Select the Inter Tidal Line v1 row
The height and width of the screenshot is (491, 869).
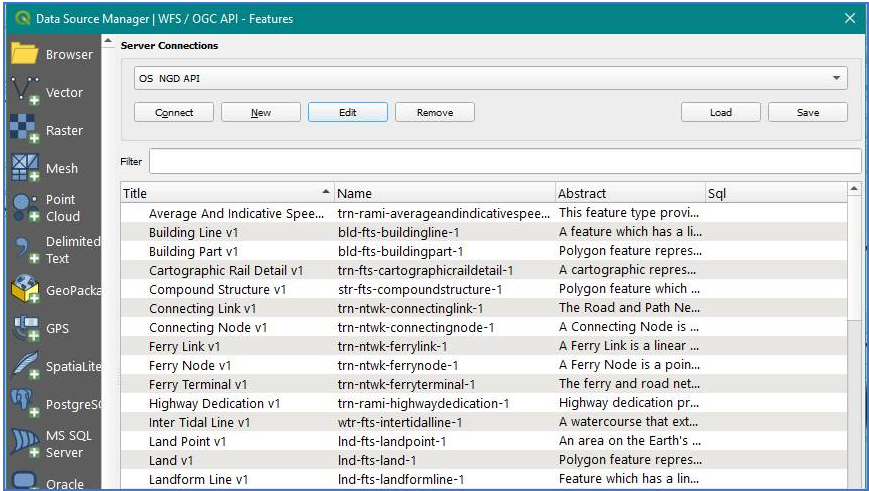click(484, 422)
